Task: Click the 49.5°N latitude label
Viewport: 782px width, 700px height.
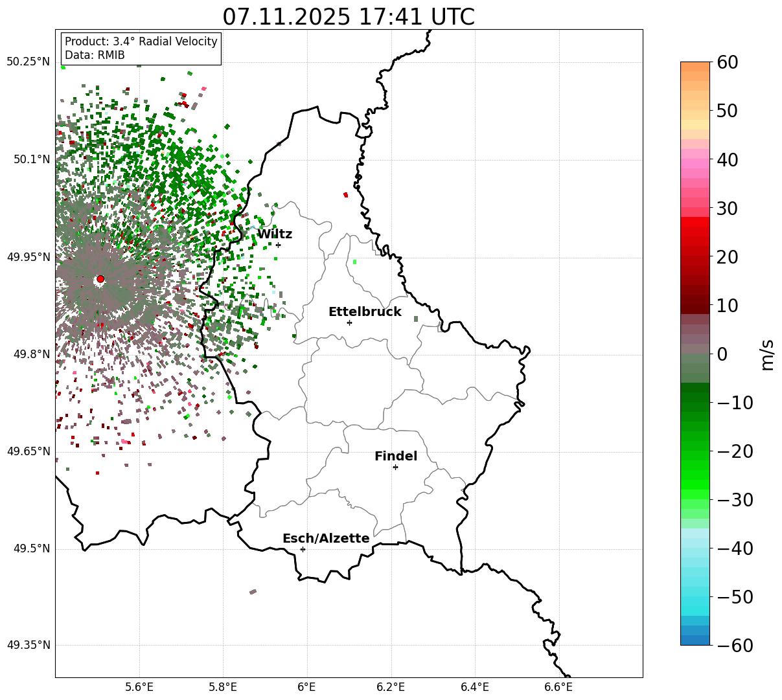Action: pos(31,548)
